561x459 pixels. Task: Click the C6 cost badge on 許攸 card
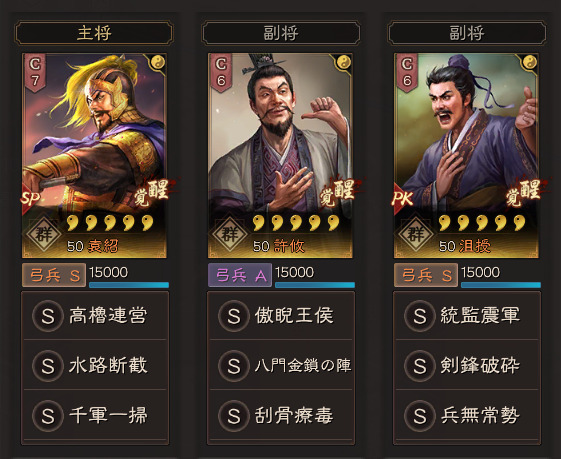(x=221, y=73)
